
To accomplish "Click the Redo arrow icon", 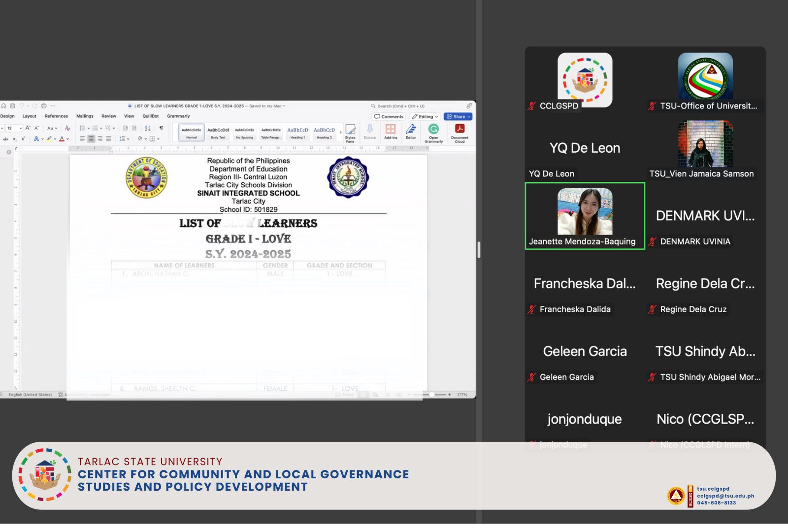I will 34,106.
